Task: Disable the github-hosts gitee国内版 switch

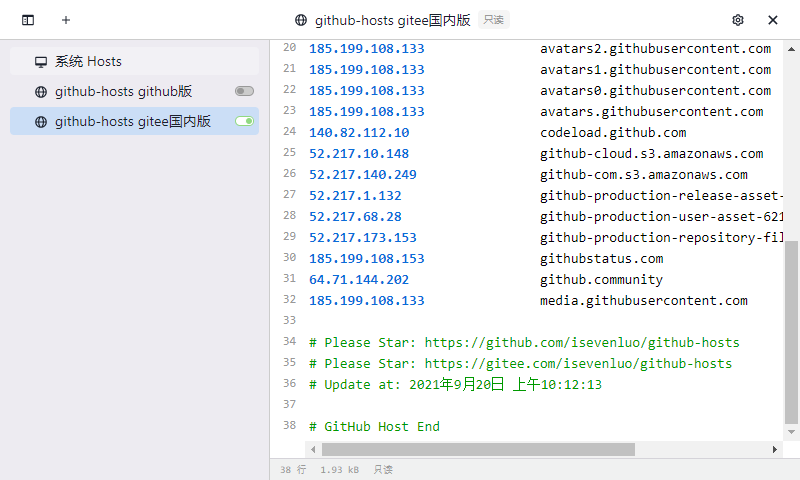Action: 244,121
